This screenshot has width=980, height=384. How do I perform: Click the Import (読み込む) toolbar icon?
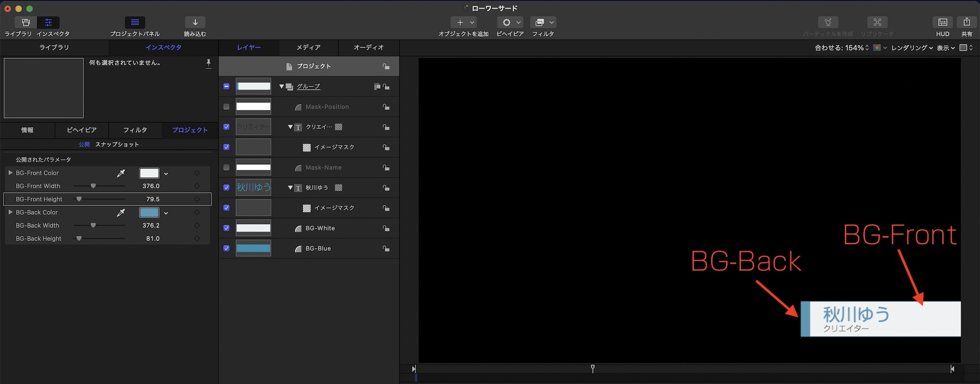195,23
